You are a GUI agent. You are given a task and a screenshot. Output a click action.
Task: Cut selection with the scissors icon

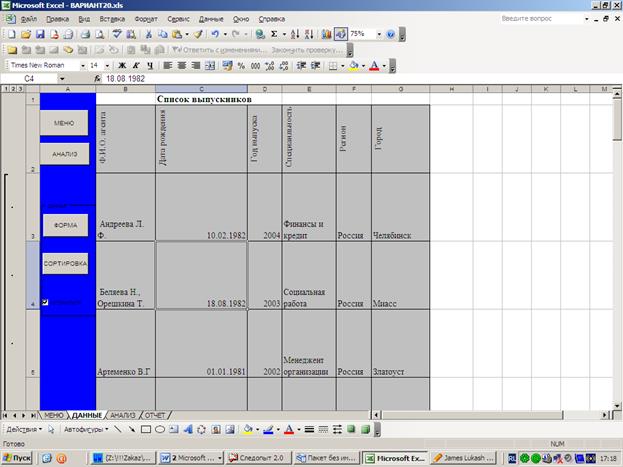[x=149, y=35]
